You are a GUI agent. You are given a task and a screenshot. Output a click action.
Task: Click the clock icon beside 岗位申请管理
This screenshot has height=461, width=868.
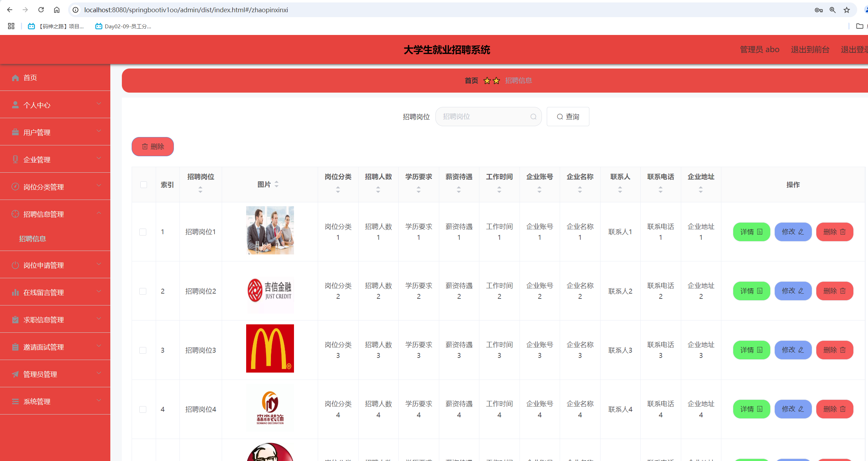pos(15,265)
